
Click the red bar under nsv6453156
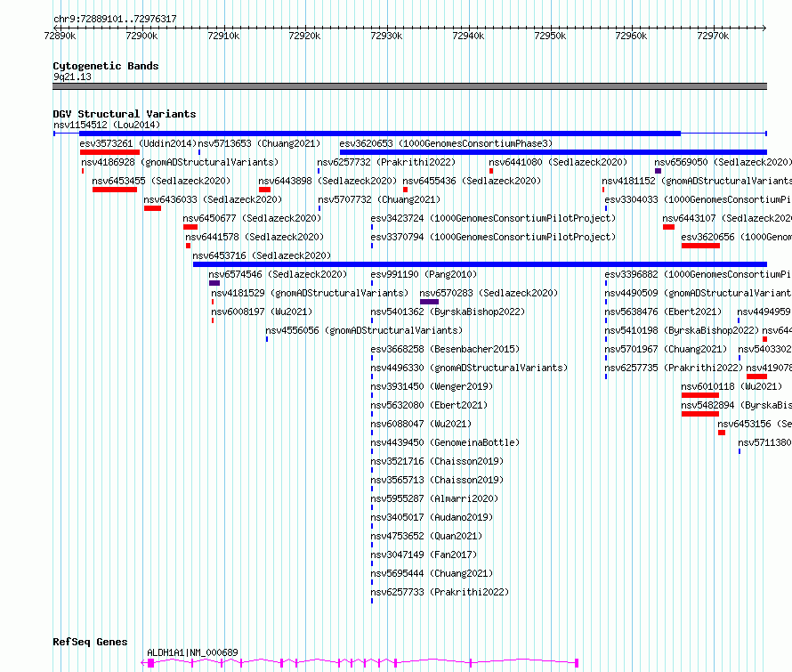coord(722,433)
